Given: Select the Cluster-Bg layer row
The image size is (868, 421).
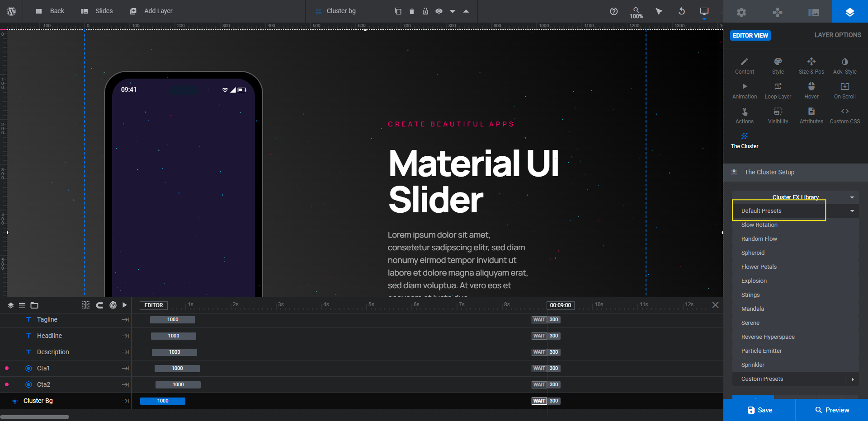Looking at the screenshot, I should tap(66, 401).
